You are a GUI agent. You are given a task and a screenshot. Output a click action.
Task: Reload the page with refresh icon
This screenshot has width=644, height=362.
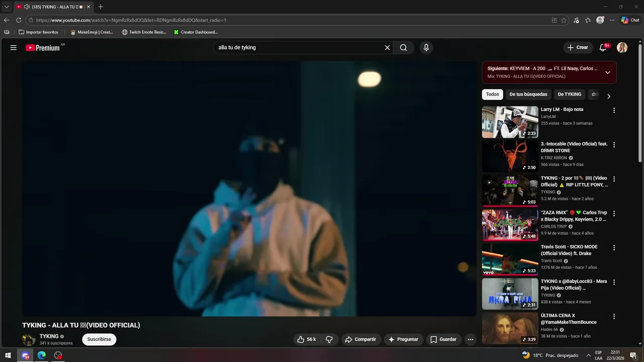(19, 20)
